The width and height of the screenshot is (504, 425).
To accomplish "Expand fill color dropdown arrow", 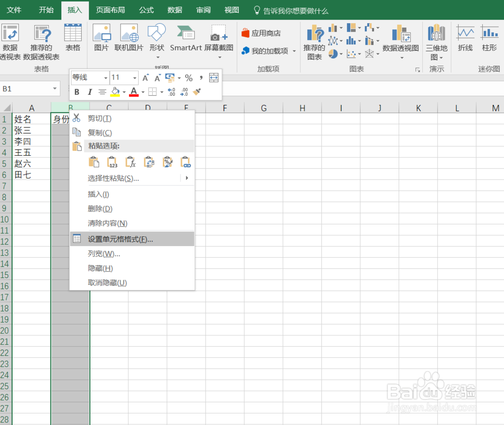I will 124,92.
